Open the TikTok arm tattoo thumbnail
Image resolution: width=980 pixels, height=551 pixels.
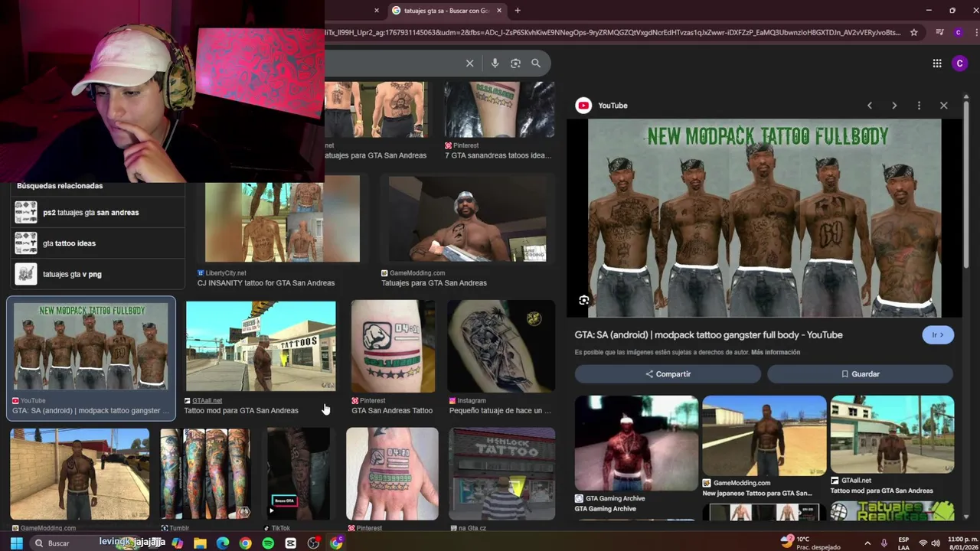click(299, 474)
